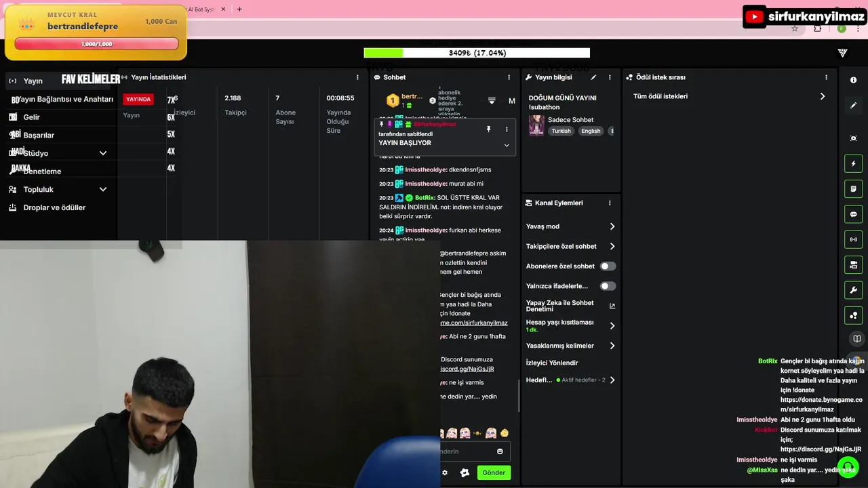
Task: Open Yavaş mod settings
Action: (x=570, y=226)
